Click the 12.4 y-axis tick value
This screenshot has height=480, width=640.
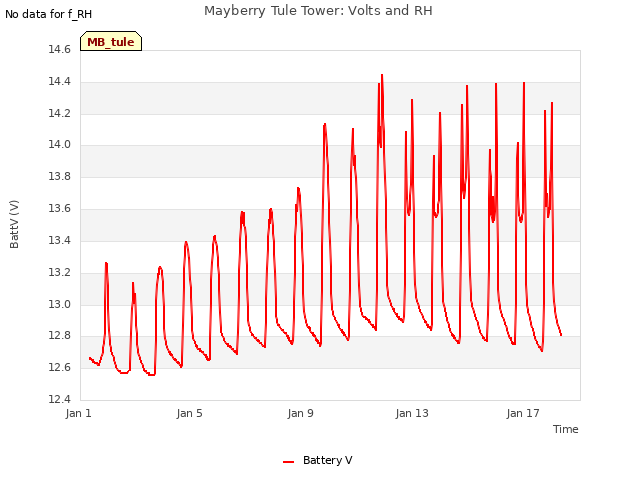pyautogui.click(x=59, y=399)
